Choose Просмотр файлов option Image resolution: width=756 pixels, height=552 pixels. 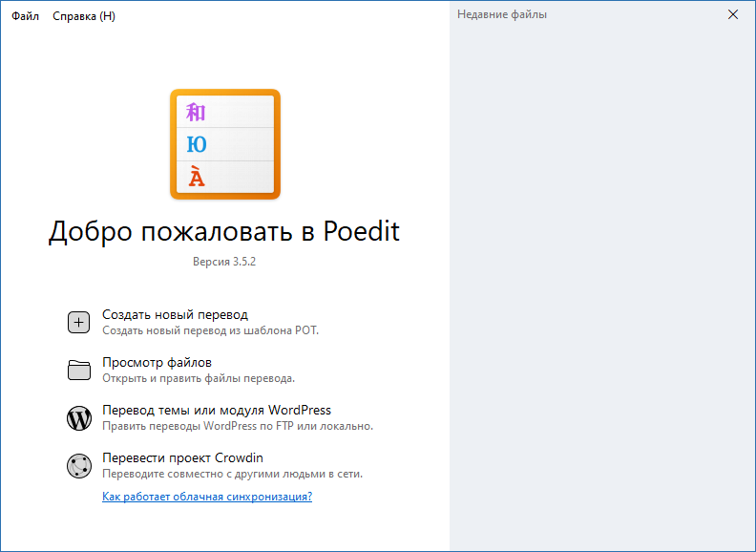click(x=157, y=362)
